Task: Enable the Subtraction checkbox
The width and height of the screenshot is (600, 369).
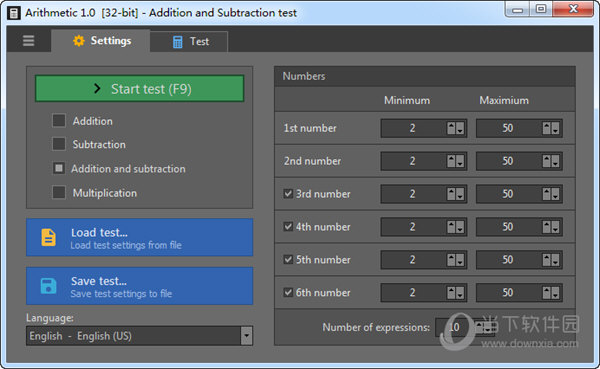Action: click(59, 144)
